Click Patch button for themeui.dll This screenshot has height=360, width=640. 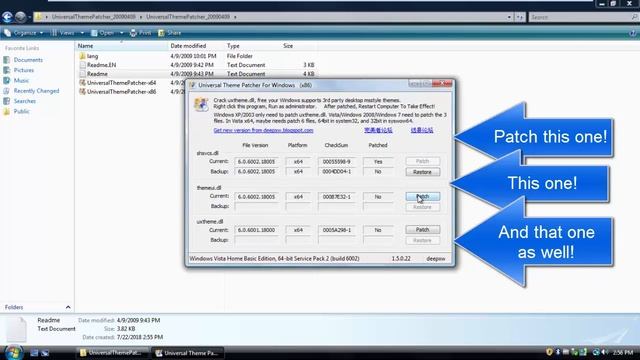click(422, 197)
